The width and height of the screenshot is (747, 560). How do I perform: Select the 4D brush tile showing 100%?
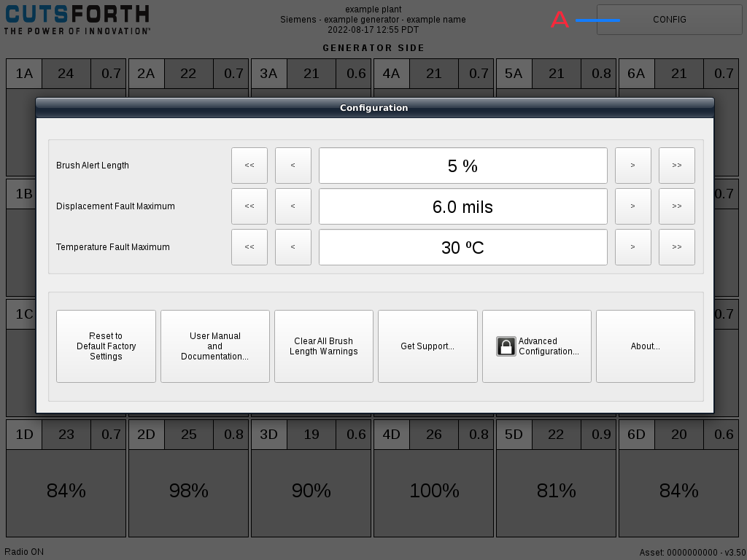(434, 491)
